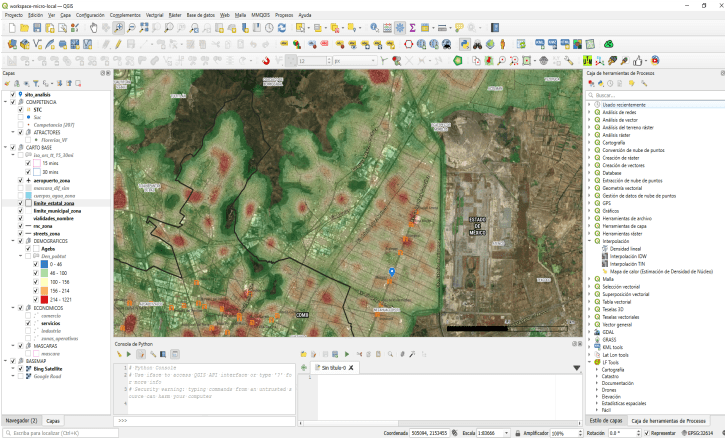725x438 pixels.
Task: Click the red hexagon plugin icon
Action: click(x=408, y=44)
